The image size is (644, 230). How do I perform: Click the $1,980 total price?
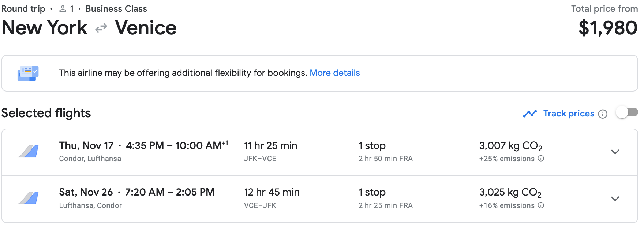click(608, 28)
